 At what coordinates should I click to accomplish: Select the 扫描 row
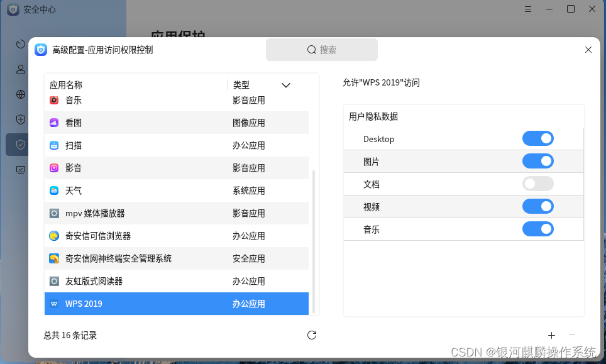(x=177, y=145)
